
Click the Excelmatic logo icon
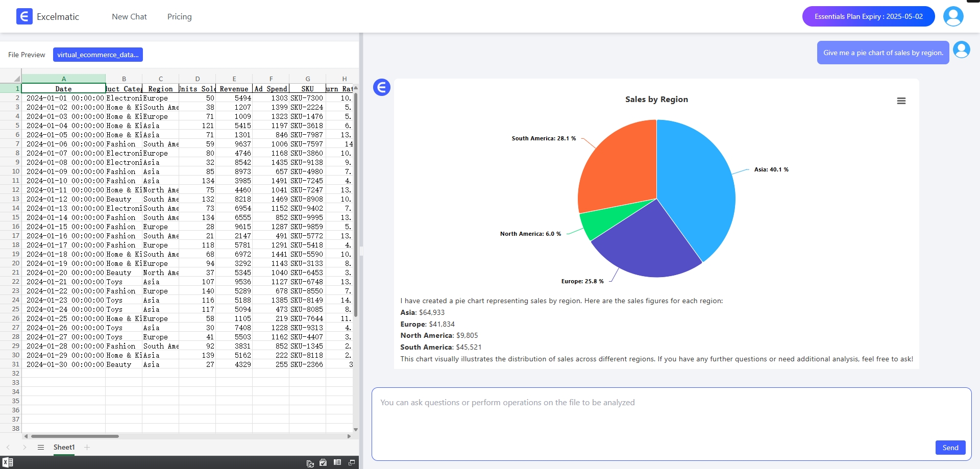24,16
